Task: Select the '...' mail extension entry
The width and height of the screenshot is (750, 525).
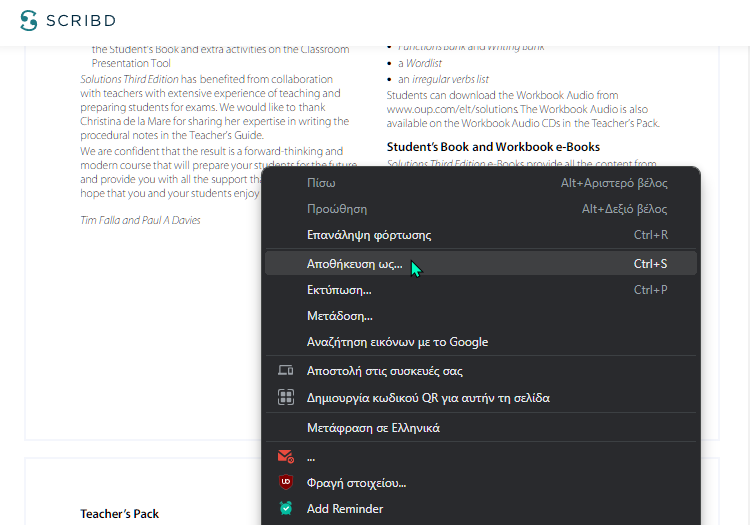Action: point(481,457)
